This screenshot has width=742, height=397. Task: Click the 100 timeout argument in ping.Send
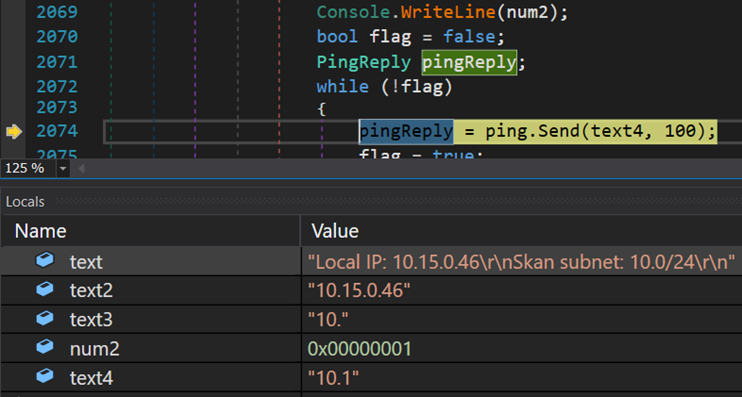tap(680, 131)
